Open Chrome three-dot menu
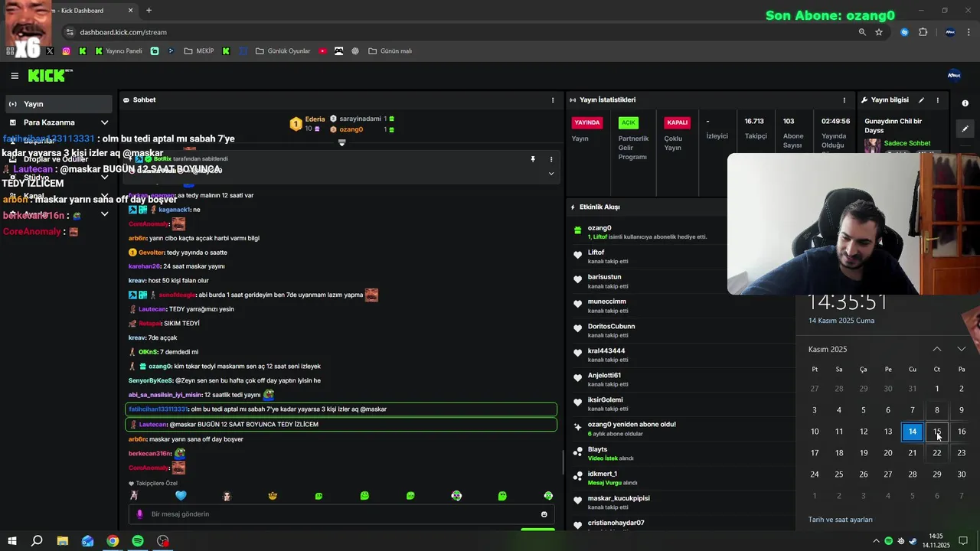Image resolution: width=980 pixels, height=551 pixels. (x=969, y=32)
